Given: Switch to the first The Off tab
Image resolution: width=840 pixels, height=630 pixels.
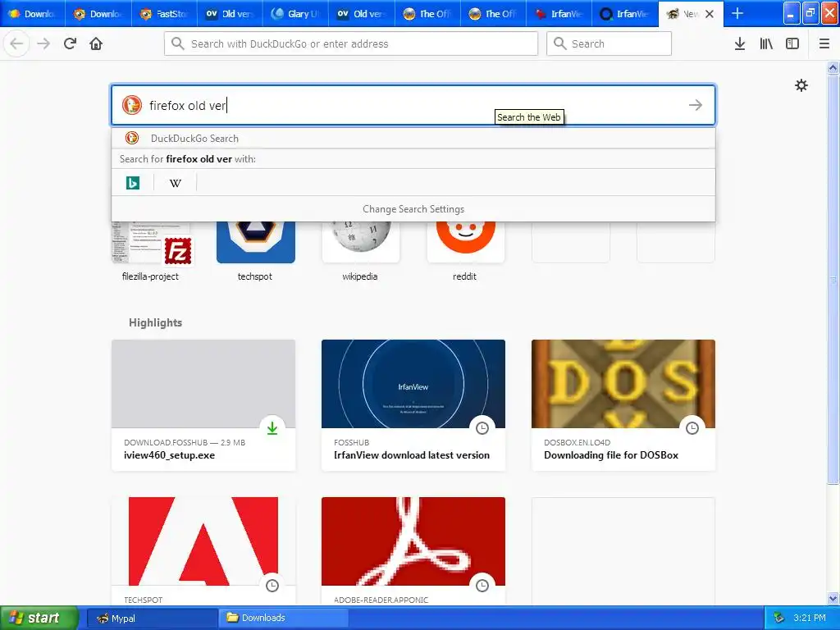Looking at the screenshot, I should click(x=427, y=14).
